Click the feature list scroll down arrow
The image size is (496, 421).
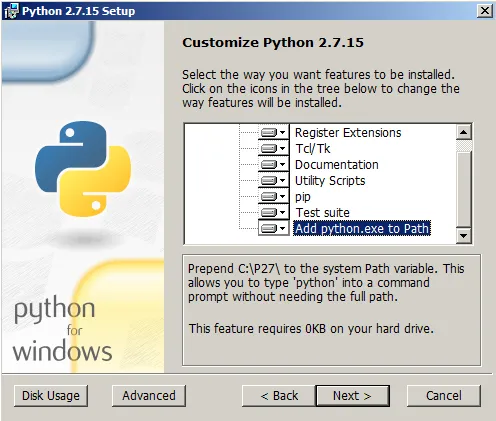pos(463,236)
